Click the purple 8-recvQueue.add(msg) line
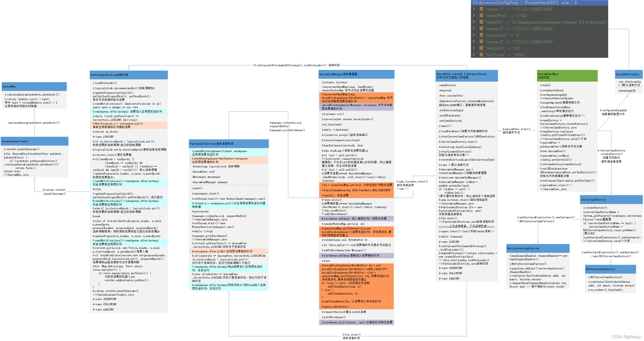 (x=356, y=219)
